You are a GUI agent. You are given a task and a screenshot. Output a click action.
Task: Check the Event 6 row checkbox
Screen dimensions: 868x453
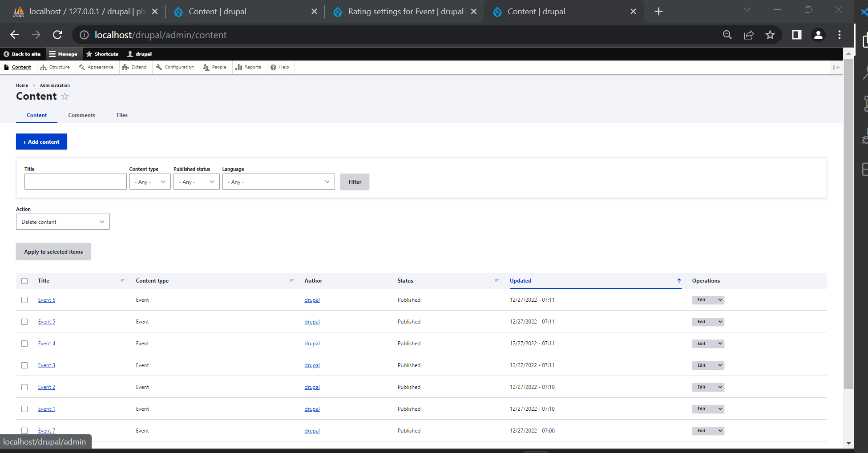[x=24, y=300]
